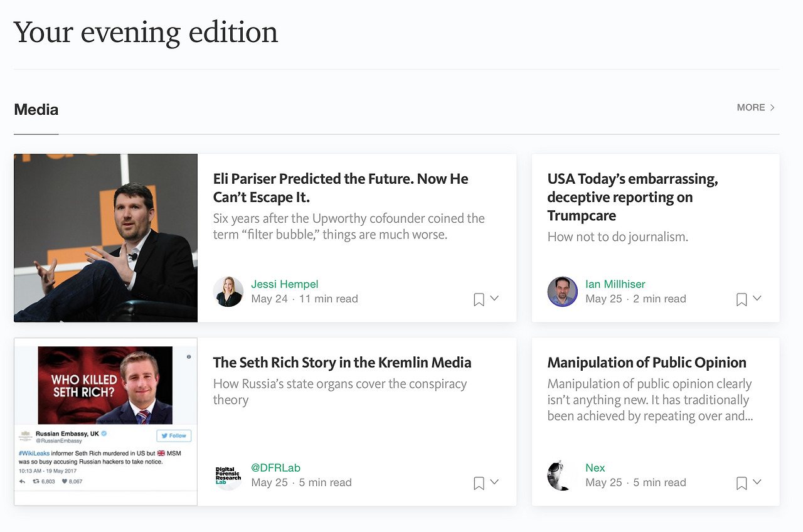Click Ian Millhiser's avatar photo

click(562, 292)
